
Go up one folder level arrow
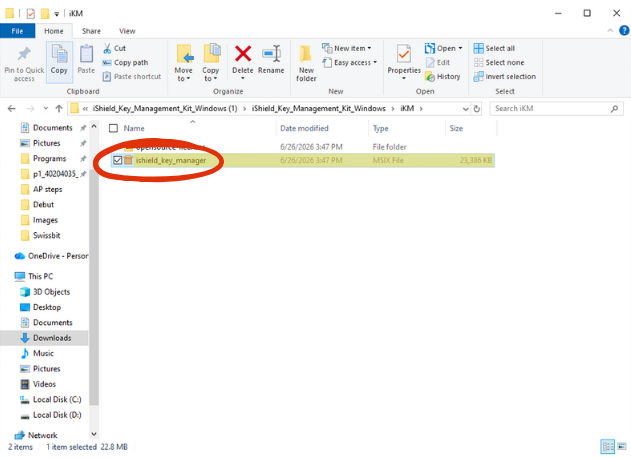[x=59, y=109]
